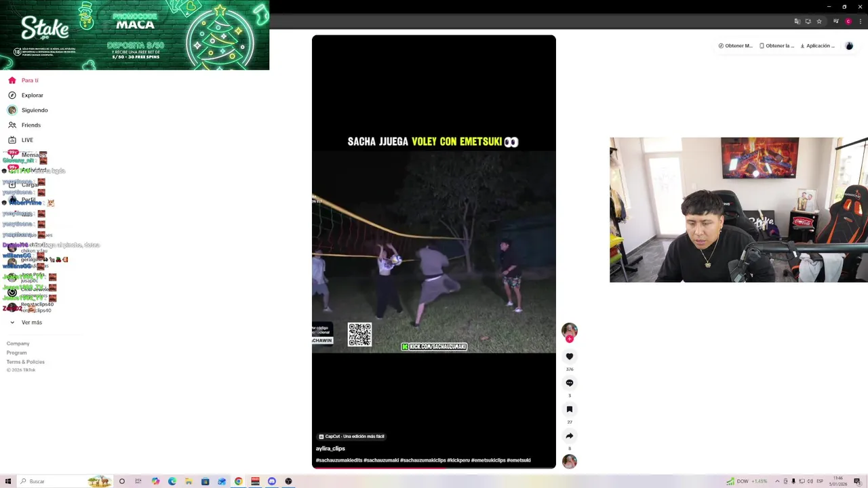This screenshot has width=868, height=488.
Task: Click the Chrome translate page icon
Action: coord(797,22)
